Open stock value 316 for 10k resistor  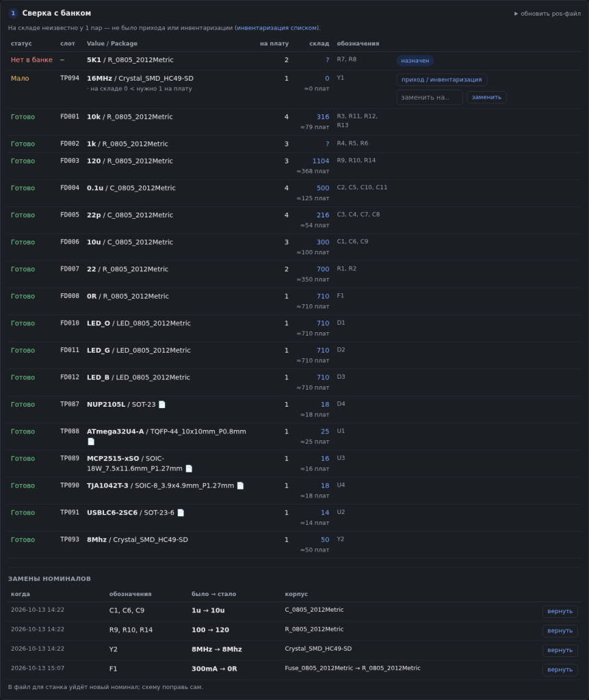click(323, 117)
